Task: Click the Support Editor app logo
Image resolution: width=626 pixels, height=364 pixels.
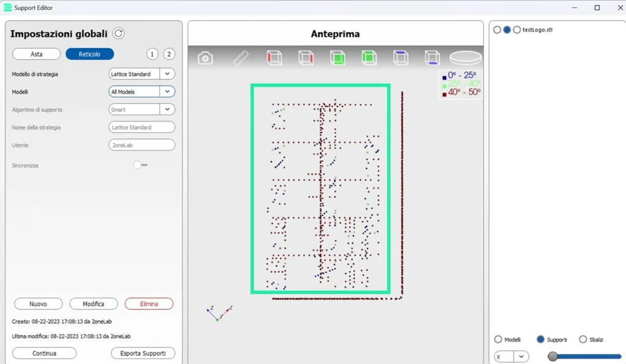Action: tap(7, 7)
